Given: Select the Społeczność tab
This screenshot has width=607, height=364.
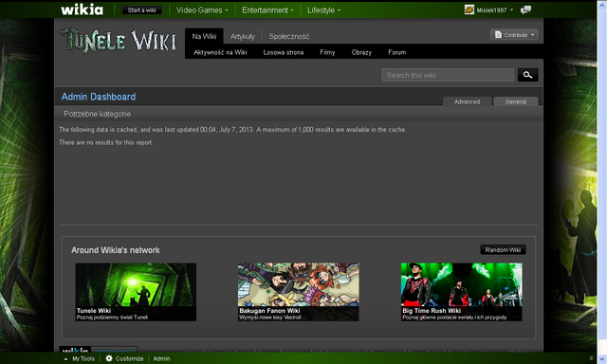Looking at the screenshot, I should [289, 36].
